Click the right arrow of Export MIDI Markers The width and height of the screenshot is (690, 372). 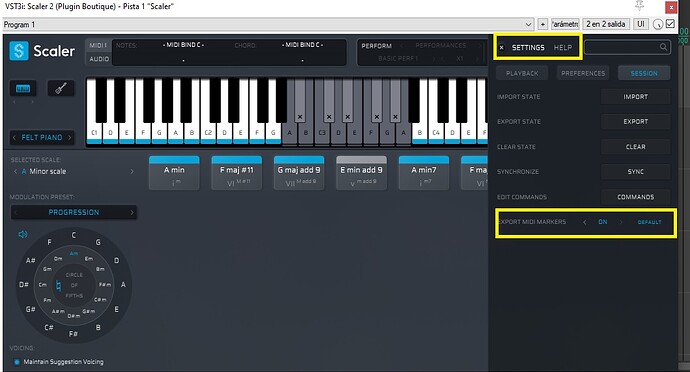pyautogui.click(x=621, y=222)
